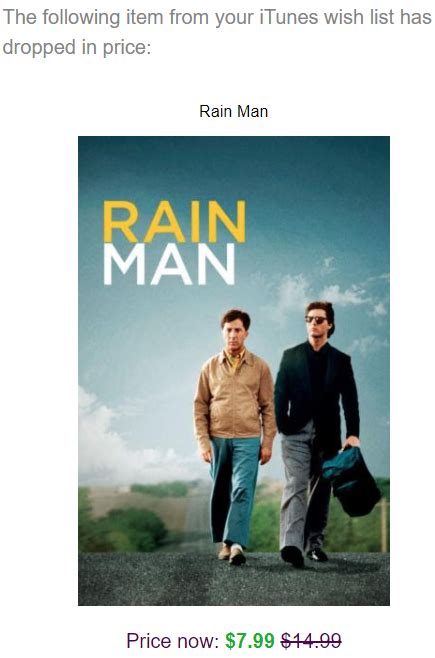Click the asphalt road at poster bottom

click(234, 581)
